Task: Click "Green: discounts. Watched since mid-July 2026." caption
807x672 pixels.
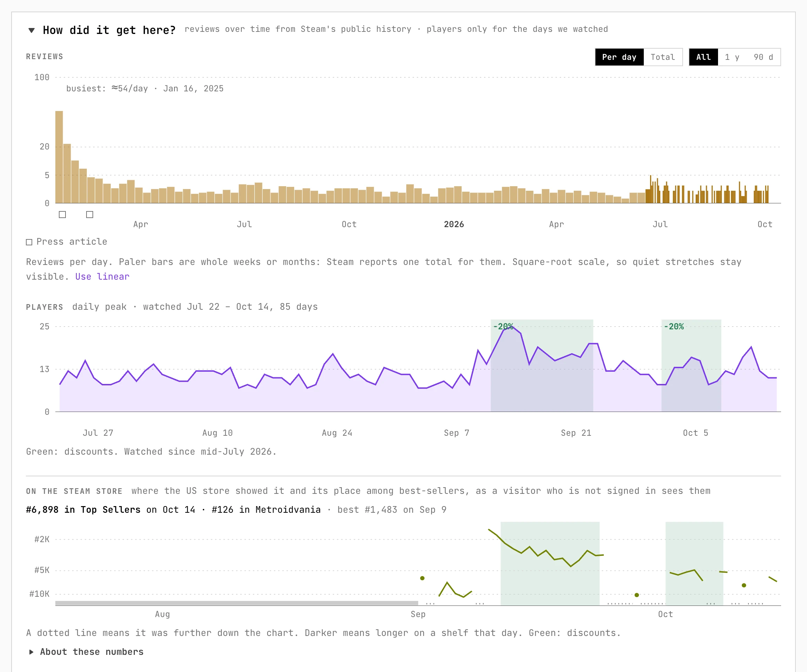Action: [151, 451]
